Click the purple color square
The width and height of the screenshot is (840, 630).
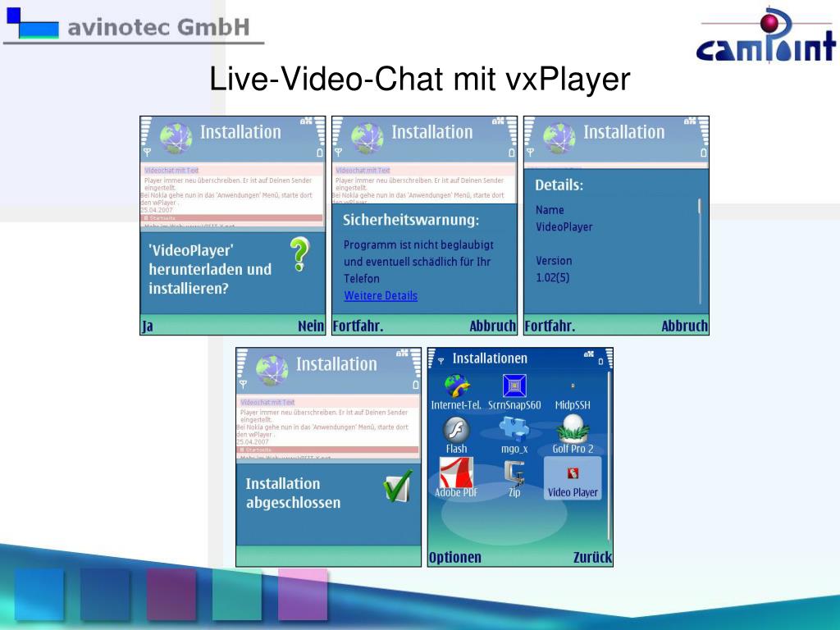pos(171,594)
